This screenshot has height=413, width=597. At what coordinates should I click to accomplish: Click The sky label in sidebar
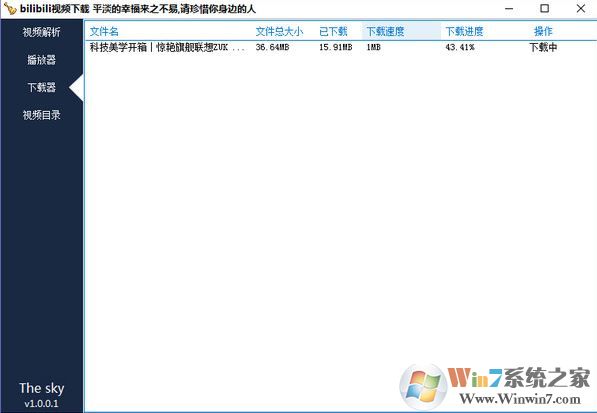click(x=42, y=388)
